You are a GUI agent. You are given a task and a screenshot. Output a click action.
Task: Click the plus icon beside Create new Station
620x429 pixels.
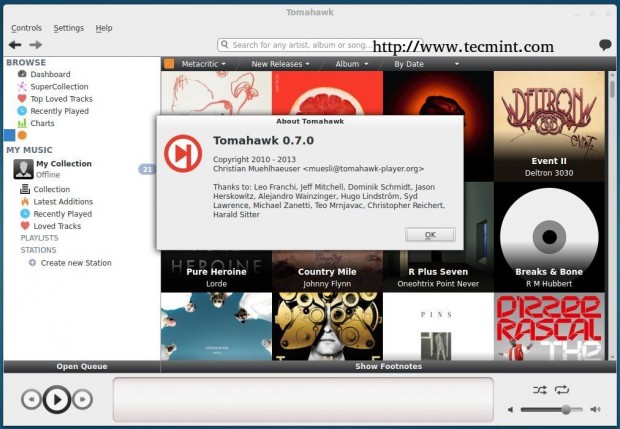32,263
